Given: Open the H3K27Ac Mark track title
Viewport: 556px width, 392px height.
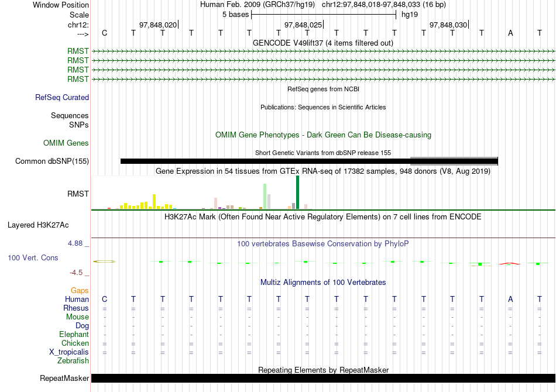Looking at the screenshot, I should point(323,217).
